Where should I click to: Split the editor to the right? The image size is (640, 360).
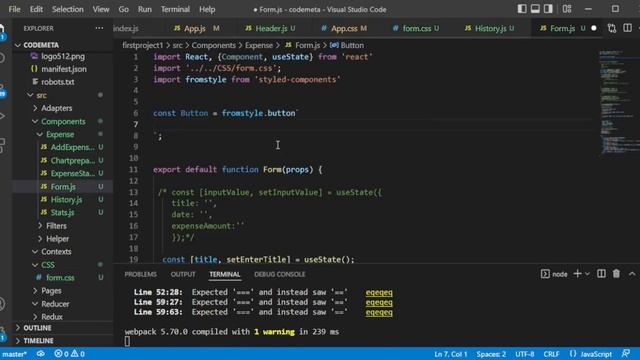pos(627,28)
